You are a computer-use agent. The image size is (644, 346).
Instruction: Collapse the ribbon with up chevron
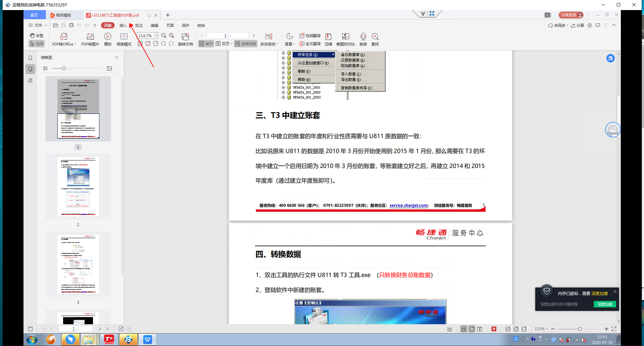(x=614, y=25)
